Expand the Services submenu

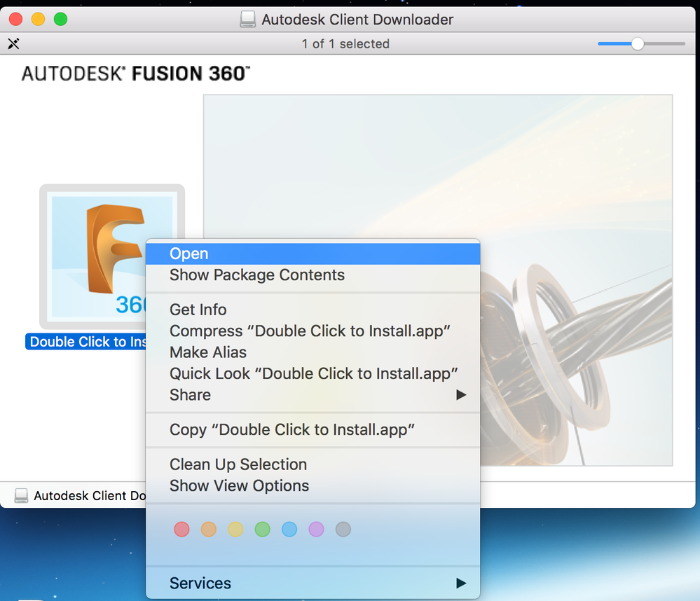point(313,583)
